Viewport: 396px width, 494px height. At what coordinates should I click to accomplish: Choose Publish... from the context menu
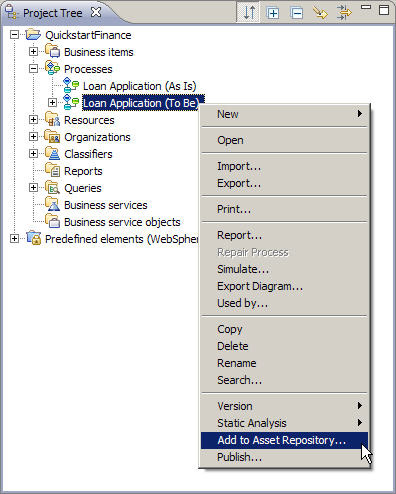284,457
